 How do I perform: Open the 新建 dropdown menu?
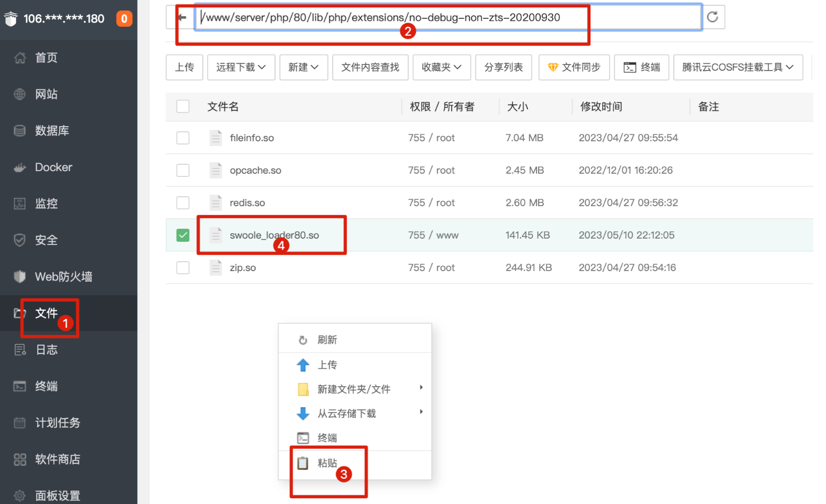(304, 68)
